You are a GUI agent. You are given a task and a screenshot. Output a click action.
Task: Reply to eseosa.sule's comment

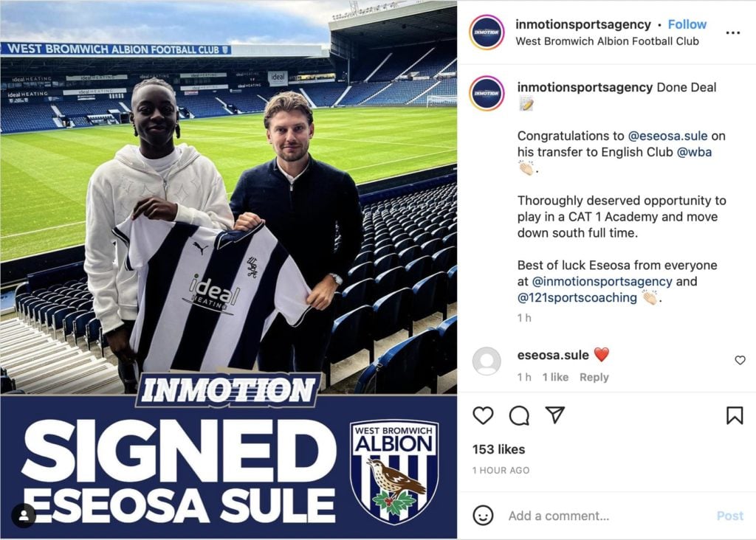pos(594,377)
